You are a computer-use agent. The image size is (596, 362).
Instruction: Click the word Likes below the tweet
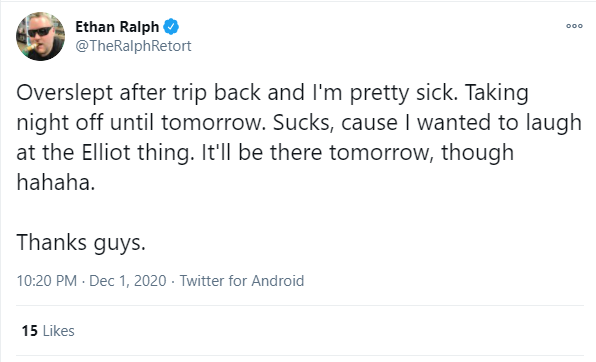click(x=59, y=331)
